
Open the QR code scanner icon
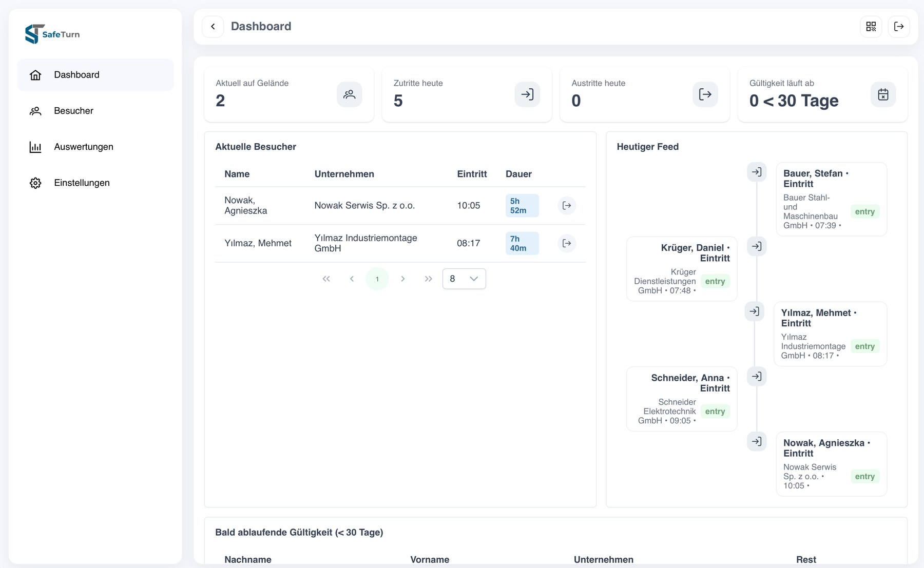pyautogui.click(x=871, y=27)
